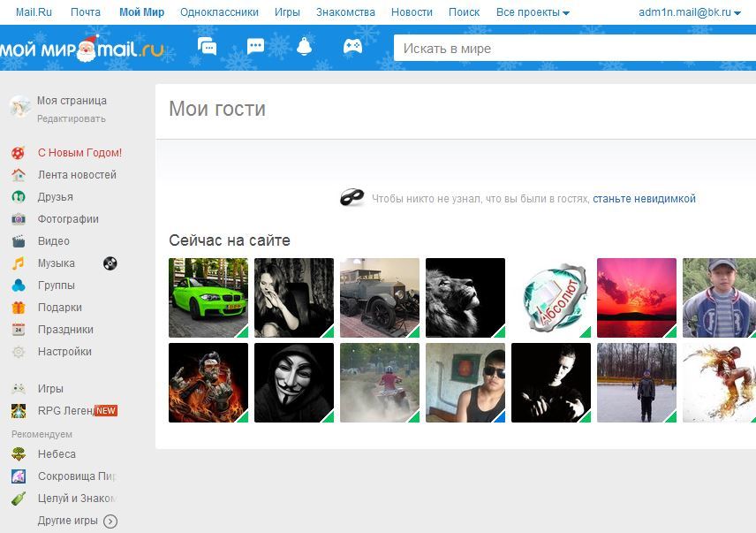Screen dimensions: 756x533
Task: Click Другие игры link
Action: [x=67, y=521]
